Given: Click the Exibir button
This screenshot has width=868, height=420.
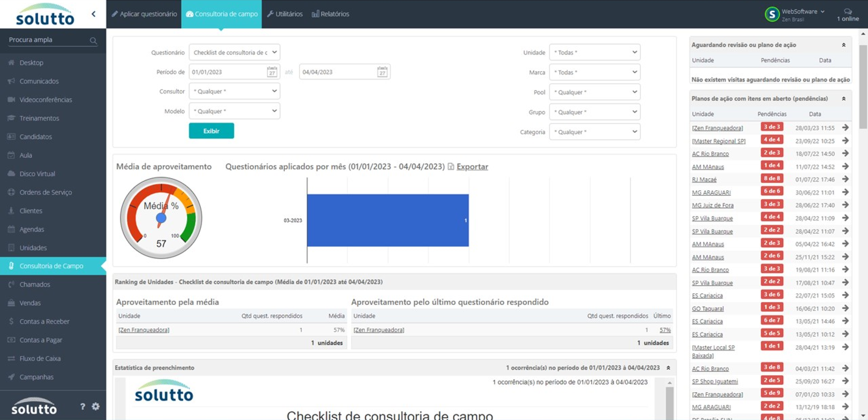Looking at the screenshot, I should tap(211, 131).
